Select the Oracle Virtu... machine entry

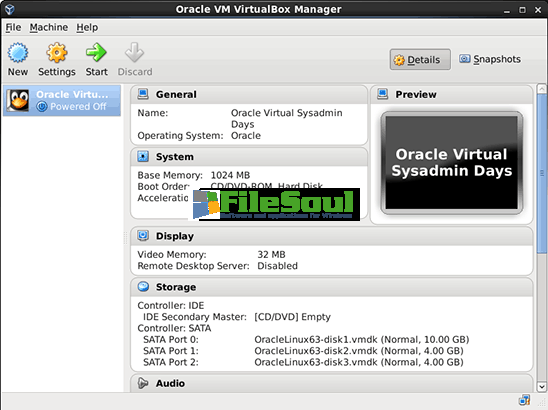tap(62, 100)
